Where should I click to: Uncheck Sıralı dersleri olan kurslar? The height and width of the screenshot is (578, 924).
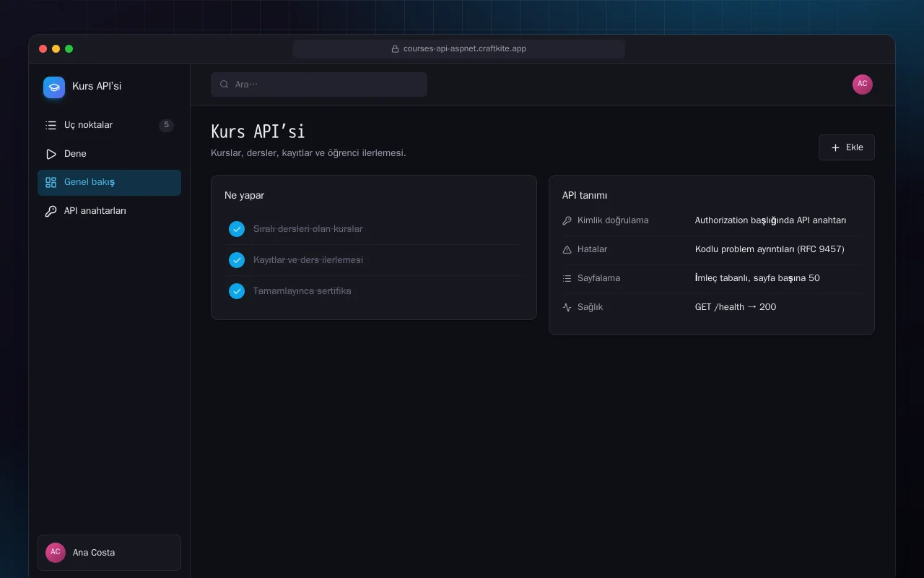[237, 229]
